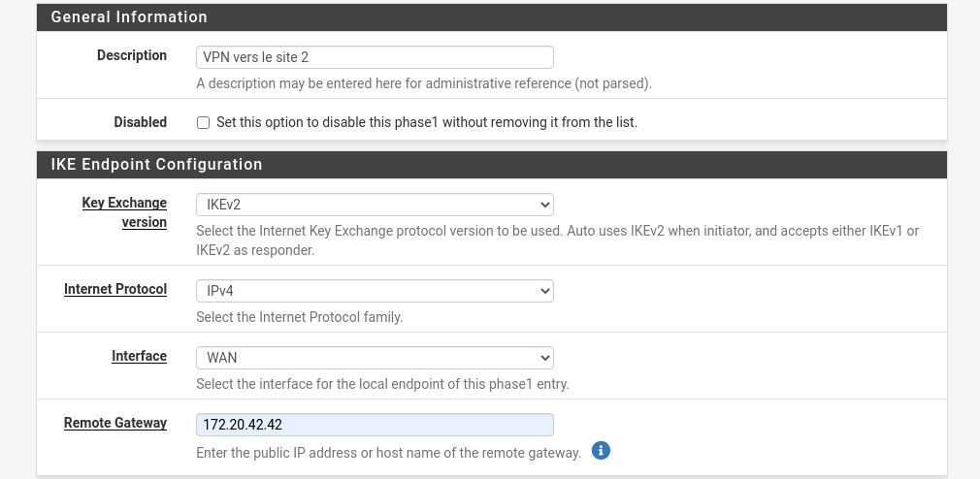The width and height of the screenshot is (980, 479).
Task: Expand the Internet Protocol dropdown showing IPv4
Action: tap(375, 291)
